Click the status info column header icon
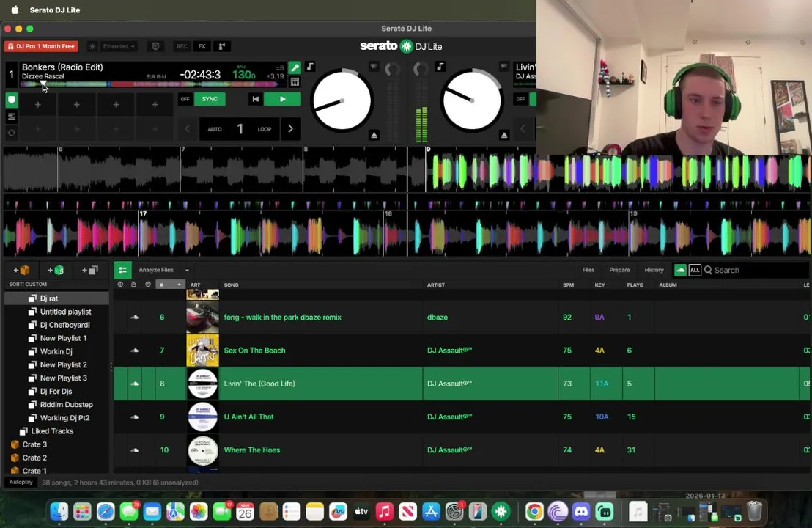 tap(120, 285)
